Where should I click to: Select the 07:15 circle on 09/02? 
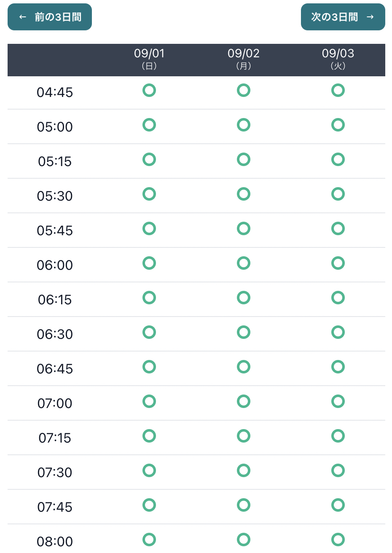[x=244, y=436]
